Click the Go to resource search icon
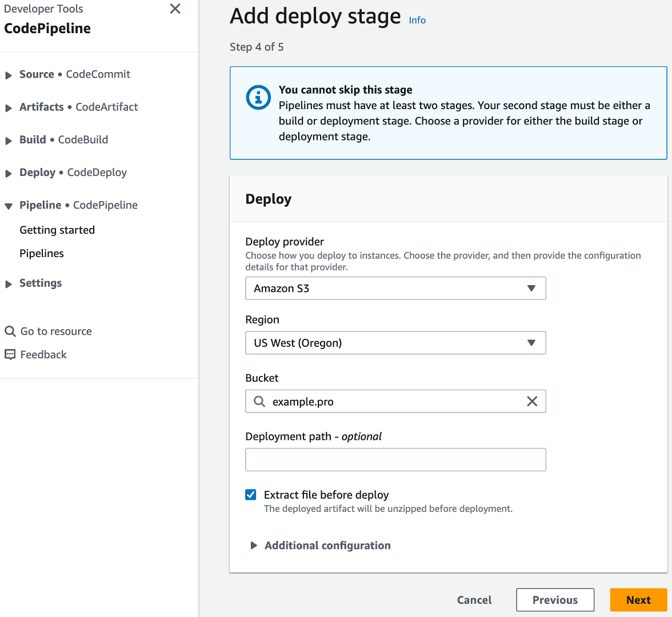672x617 pixels. pyautogui.click(x=10, y=331)
